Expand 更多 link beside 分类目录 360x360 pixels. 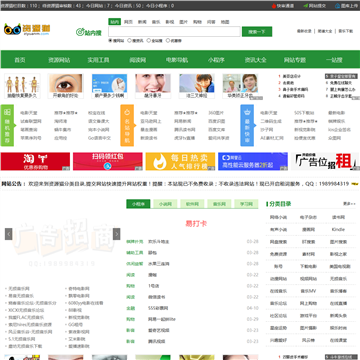pyautogui.click(x=349, y=204)
